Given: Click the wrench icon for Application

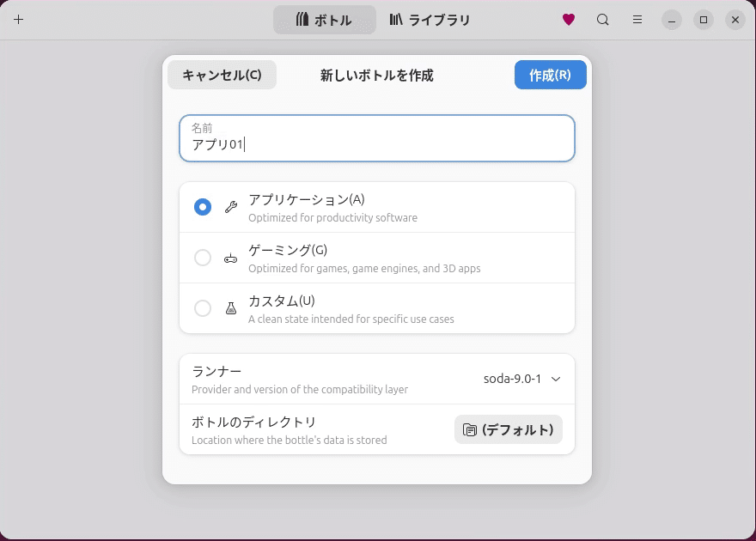Looking at the screenshot, I should click(231, 207).
